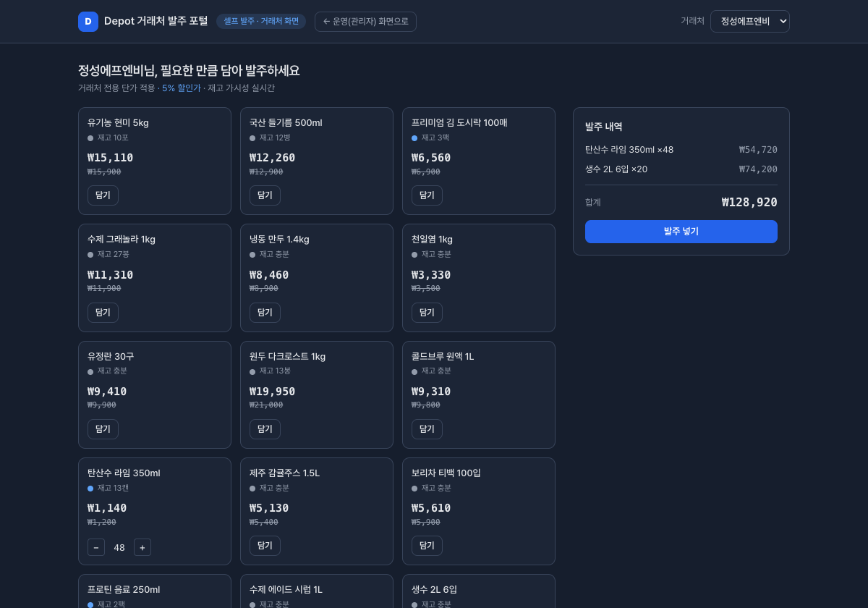Add 보리차 티백 100입 with 담기
Viewport: 868px width, 608px height.
[x=427, y=546]
